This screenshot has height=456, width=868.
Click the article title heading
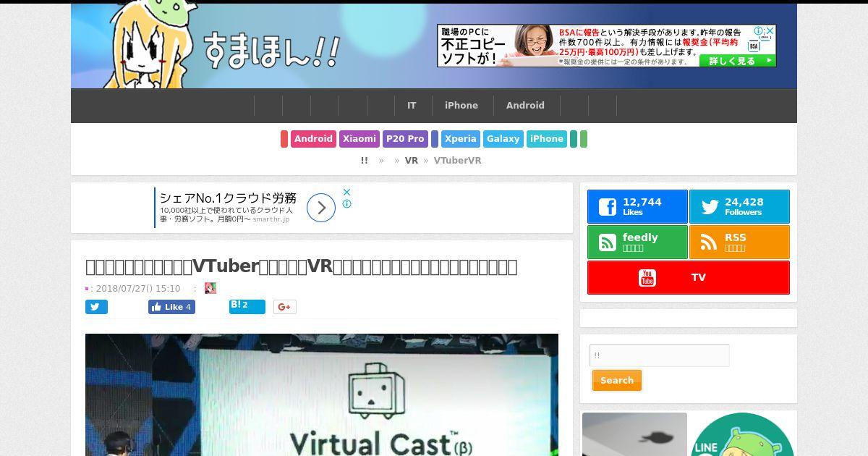point(302,266)
